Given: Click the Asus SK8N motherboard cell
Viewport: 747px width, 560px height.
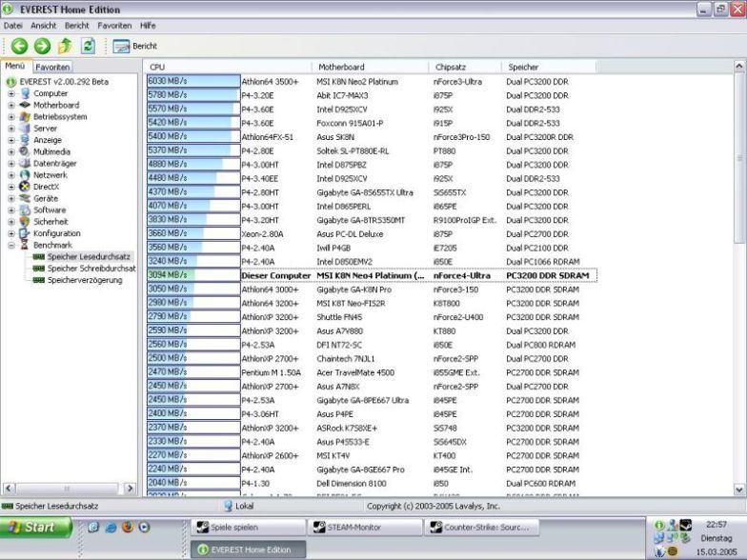Looking at the screenshot, I should [335, 137].
